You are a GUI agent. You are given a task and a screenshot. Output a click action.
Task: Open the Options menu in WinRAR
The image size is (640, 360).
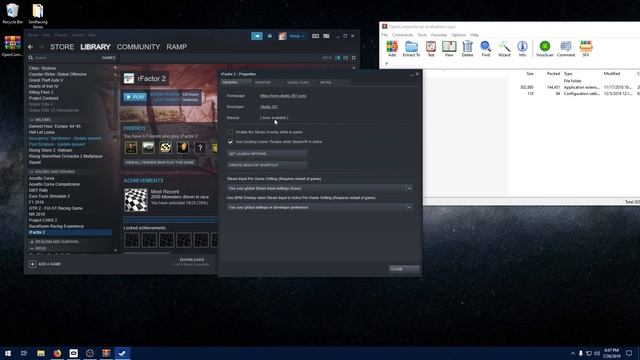(458, 35)
